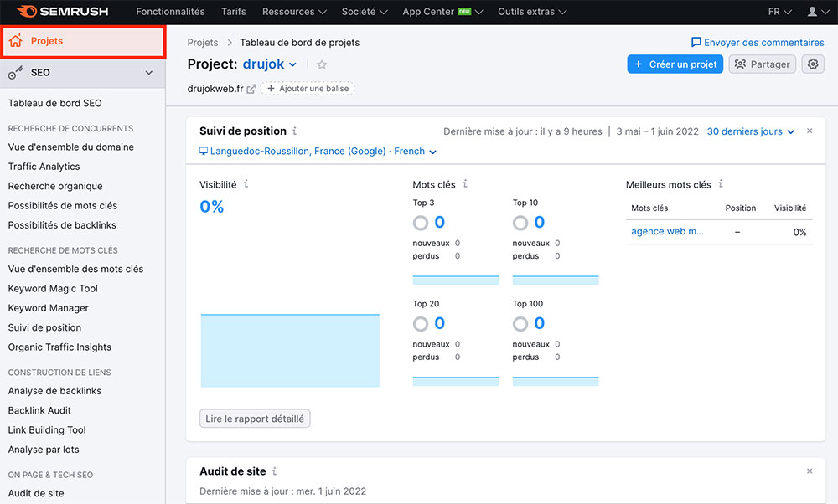Open Traffic Analytics in sidebar
Viewport: 838px width, 504px height.
point(44,167)
